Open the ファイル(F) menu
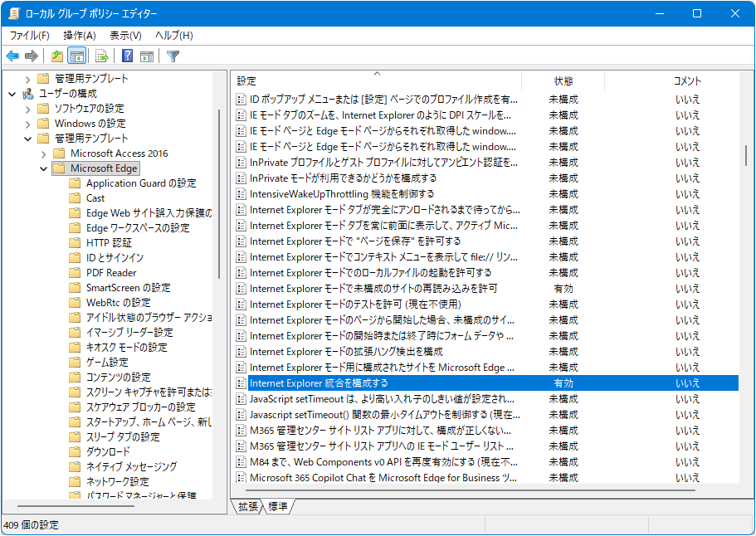The height and width of the screenshot is (536, 756). (29, 35)
